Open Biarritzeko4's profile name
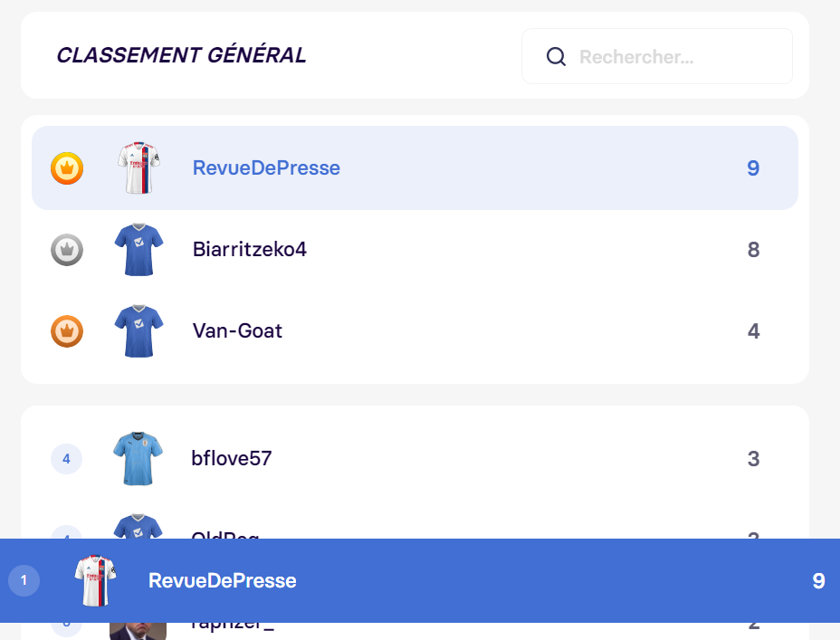Screen dimensions: 840x640 [x=250, y=249]
